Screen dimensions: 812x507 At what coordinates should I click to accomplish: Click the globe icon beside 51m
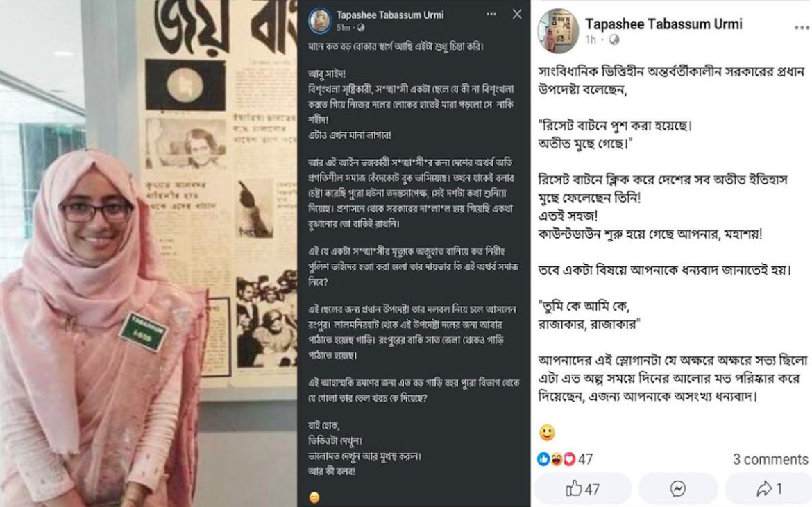(360, 27)
